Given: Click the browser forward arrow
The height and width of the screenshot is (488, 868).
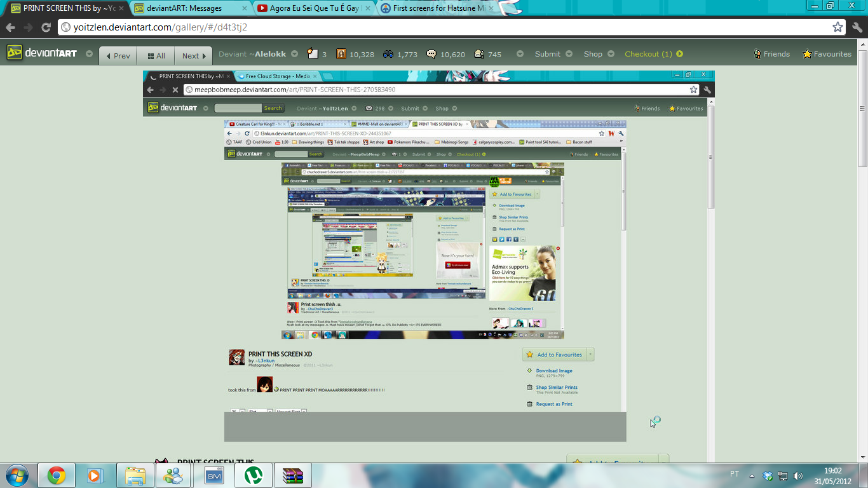Looking at the screenshot, I should pyautogui.click(x=28, y=27).
